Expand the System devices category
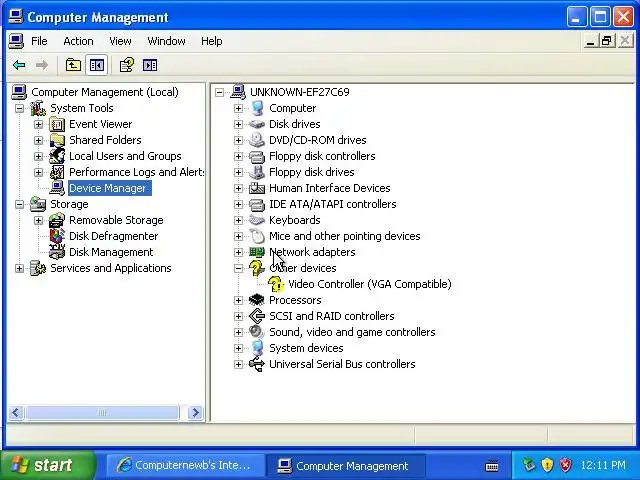Image resolution: width=640 pixels, height=480 pixels. click(238, 348)
